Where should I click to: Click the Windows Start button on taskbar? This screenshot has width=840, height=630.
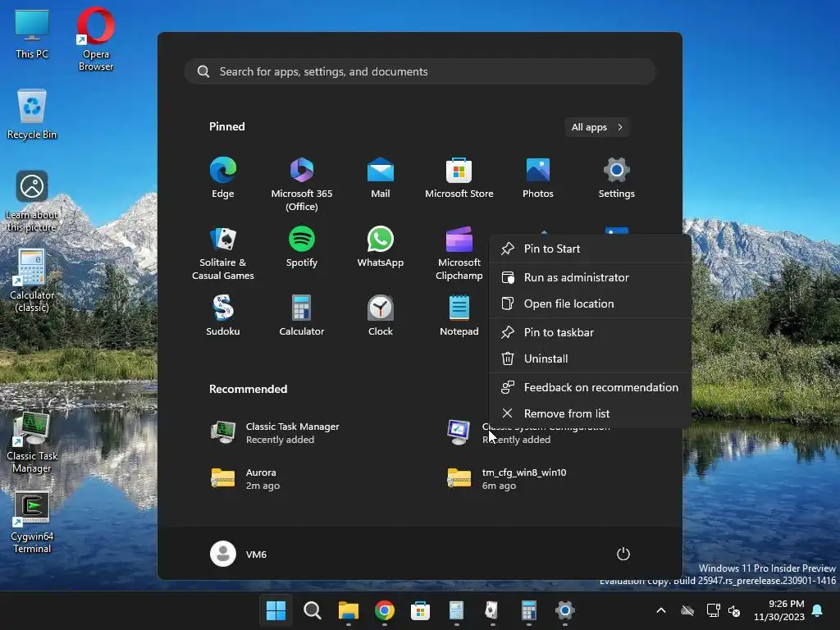click(276, 610)
